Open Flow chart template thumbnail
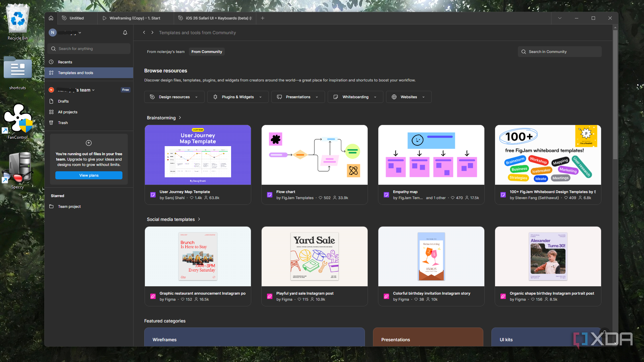644x362 pixels. point(315,155)
